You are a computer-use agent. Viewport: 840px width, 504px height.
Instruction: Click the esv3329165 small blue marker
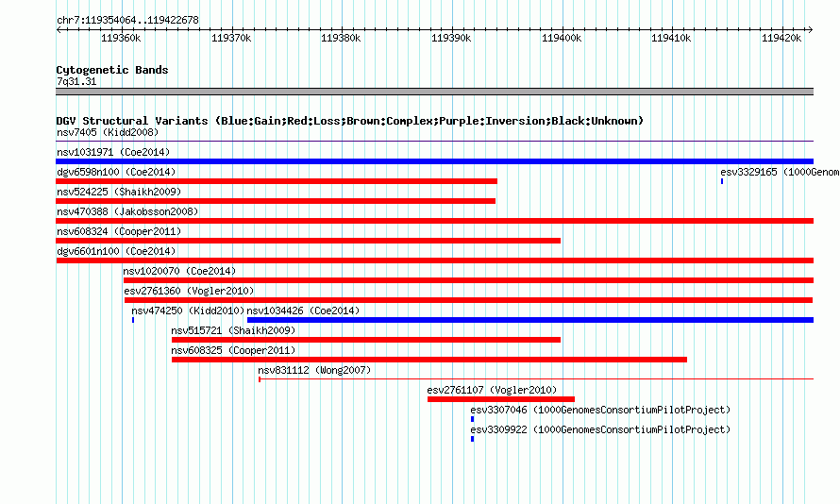click(722, 181)
